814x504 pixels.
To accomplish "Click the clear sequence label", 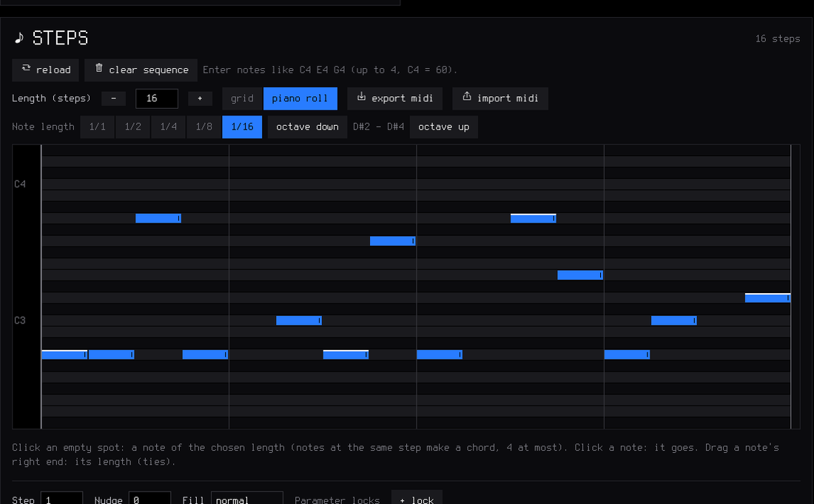I will click(x=149, y=70).
